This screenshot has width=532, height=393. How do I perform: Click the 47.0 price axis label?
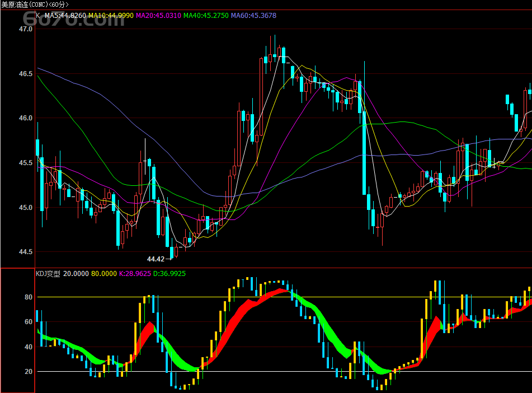pos(26,29)
